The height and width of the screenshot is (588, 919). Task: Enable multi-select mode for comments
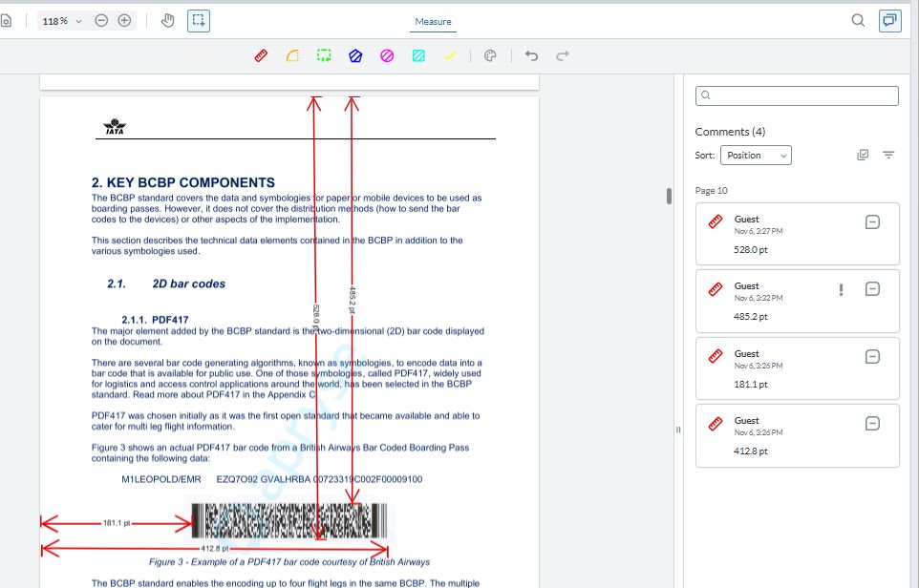tap(863, 155)
